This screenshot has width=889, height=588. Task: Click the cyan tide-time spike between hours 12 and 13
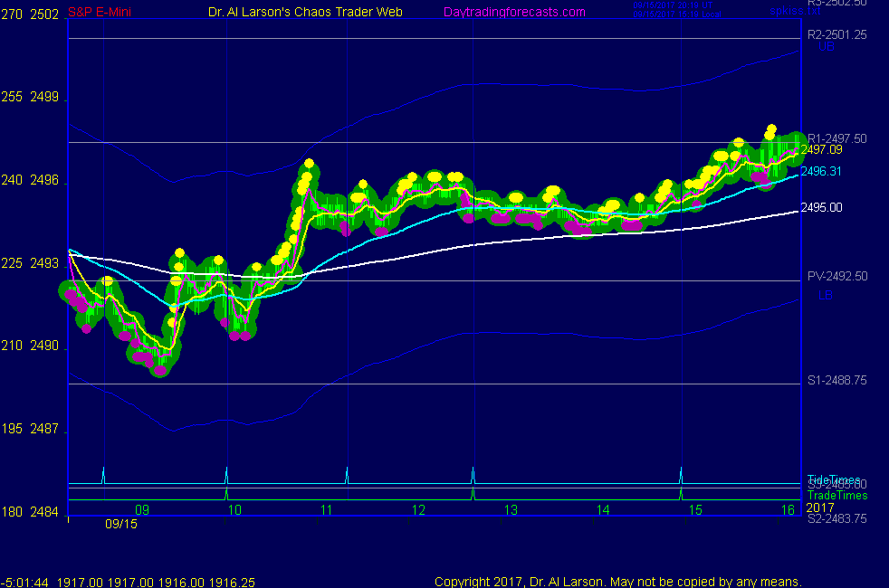(473, 475)
